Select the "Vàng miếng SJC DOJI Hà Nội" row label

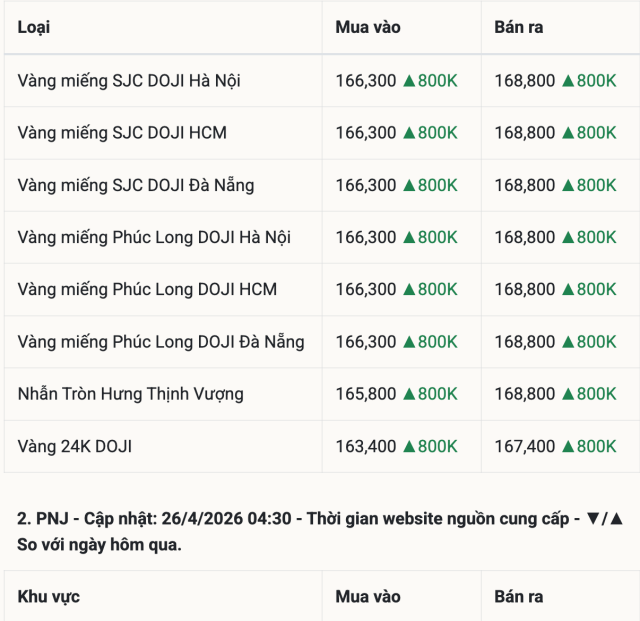click(x=129, y=81)
